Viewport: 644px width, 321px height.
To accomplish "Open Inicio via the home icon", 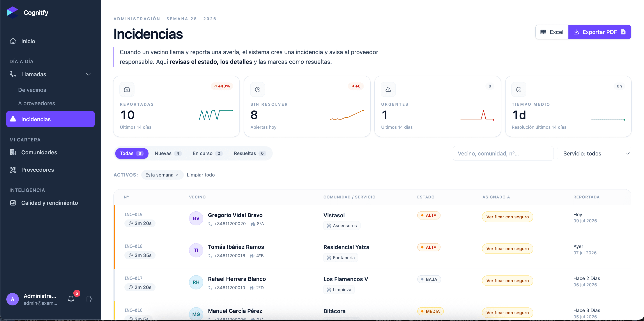I will click(13, 41).
